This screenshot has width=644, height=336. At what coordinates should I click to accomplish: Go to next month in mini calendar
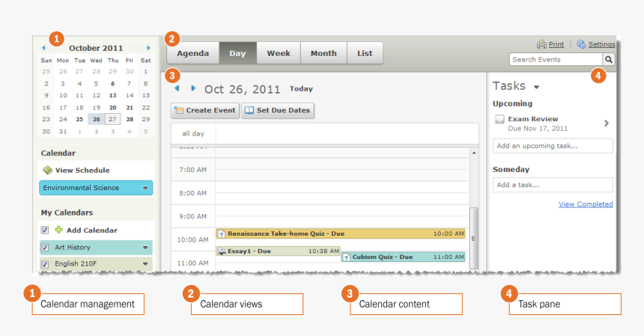[x=148, y=48]
